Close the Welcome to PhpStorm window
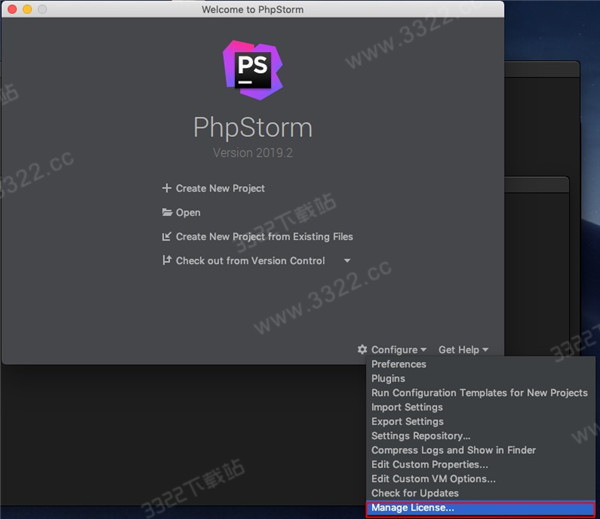Image resolution: width=600 pixels, height=519 pixels. point(12,9)
